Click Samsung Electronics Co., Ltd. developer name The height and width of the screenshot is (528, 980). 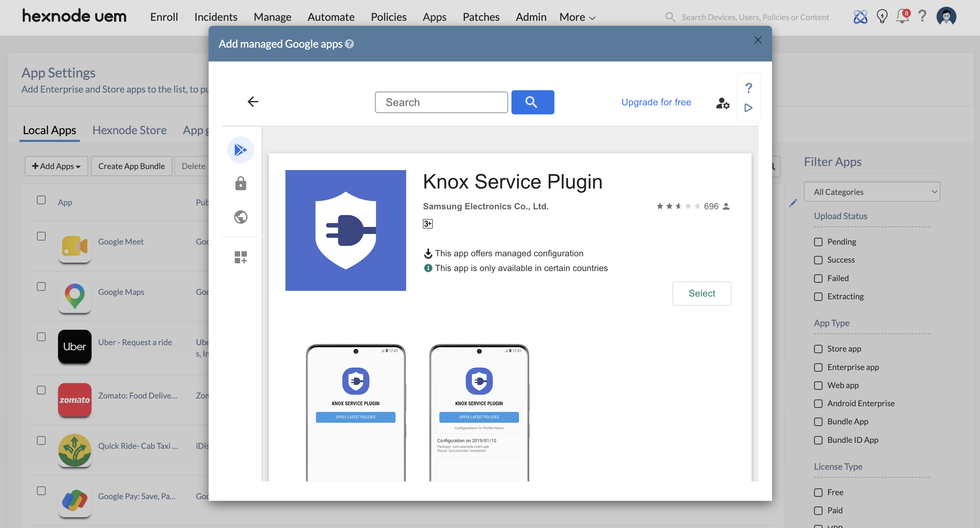pos(485,206)
